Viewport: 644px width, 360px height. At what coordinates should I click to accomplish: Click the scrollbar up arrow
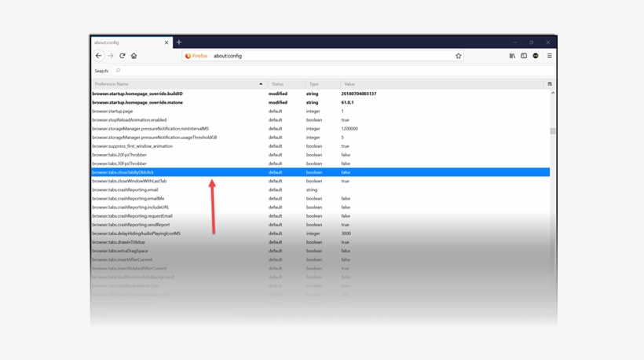click(553, 94)
